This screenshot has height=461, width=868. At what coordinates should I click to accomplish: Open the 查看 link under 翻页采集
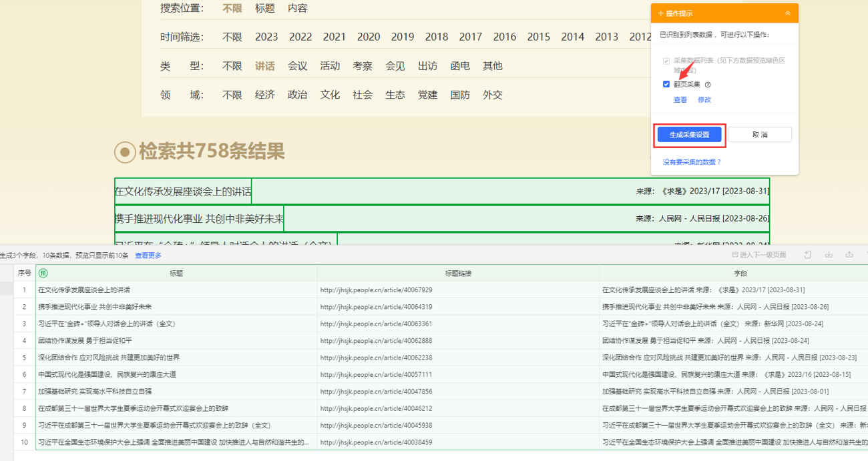coord(680,100)
